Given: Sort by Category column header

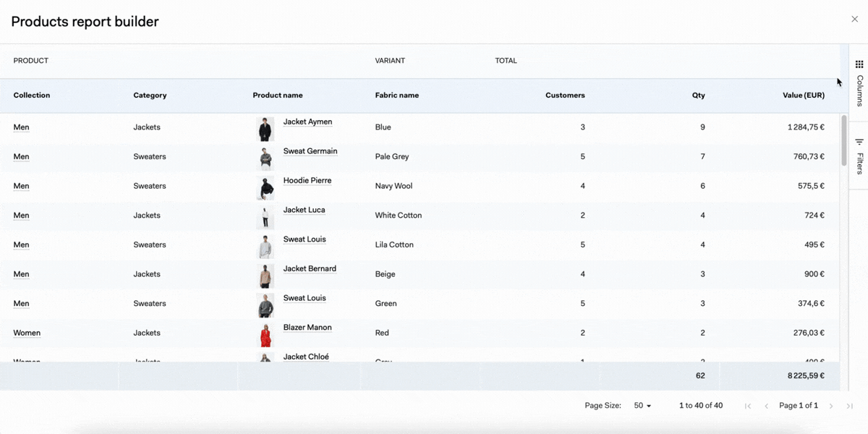Looking at the screenshot, I should (150, 95).
